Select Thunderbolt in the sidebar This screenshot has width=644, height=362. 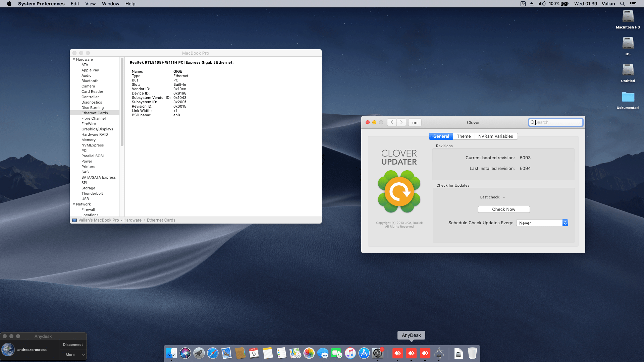pos(92,193)
